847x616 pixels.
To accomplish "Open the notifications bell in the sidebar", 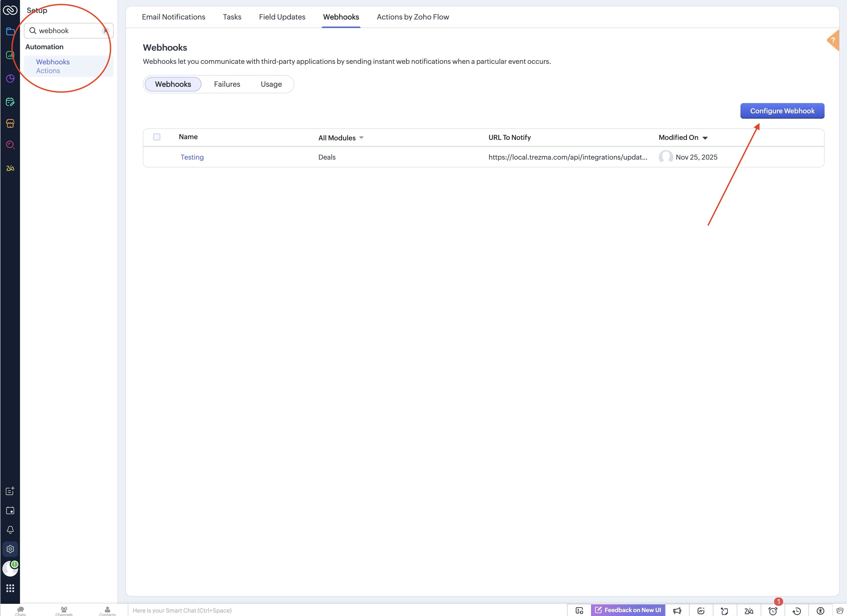I will coord(10,529).
